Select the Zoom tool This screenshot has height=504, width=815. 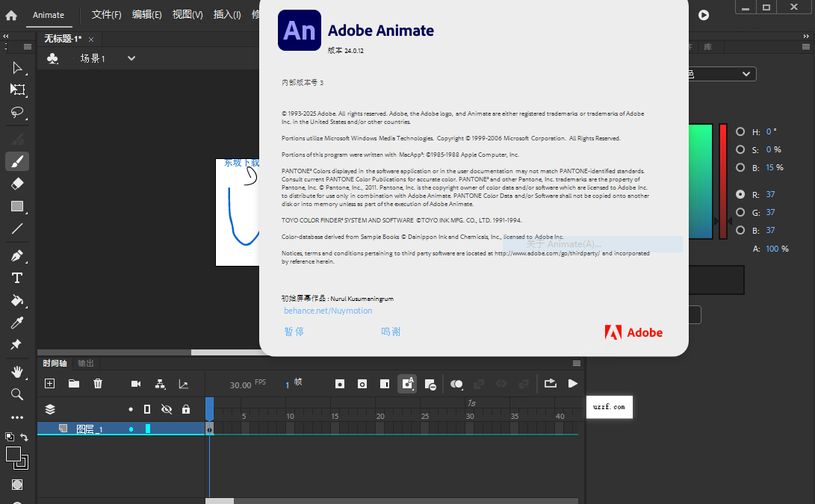(x=17, y=394)
